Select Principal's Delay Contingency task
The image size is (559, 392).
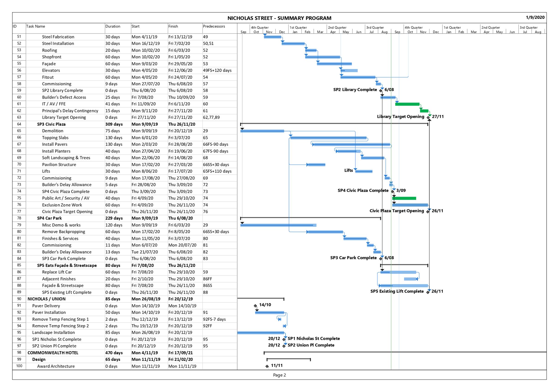[x=70, y=111]
